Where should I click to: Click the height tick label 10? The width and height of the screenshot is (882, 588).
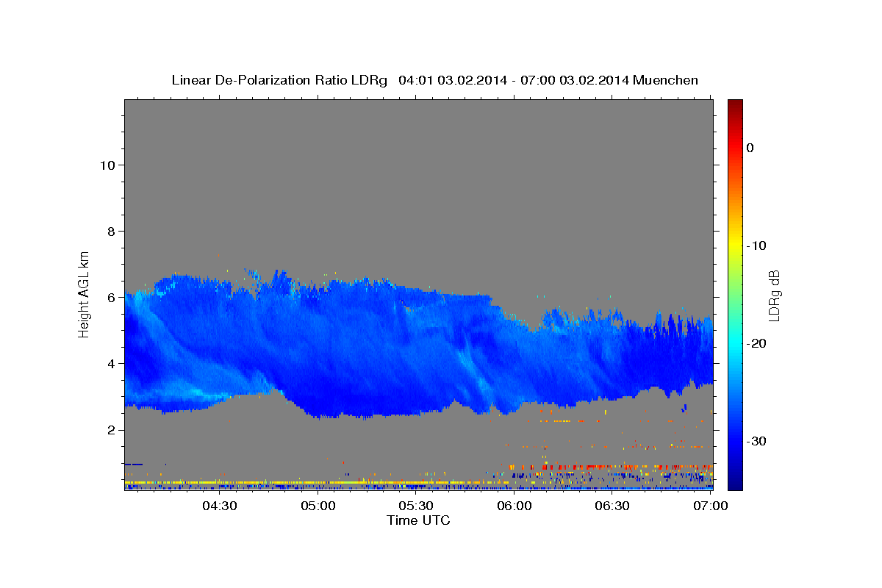click(x=107, y=165)
